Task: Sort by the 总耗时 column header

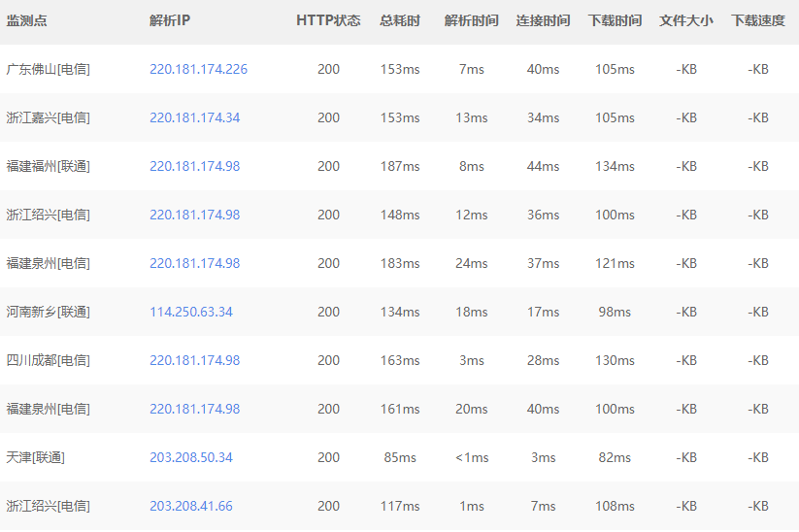Action: click(x=400, y=20)
